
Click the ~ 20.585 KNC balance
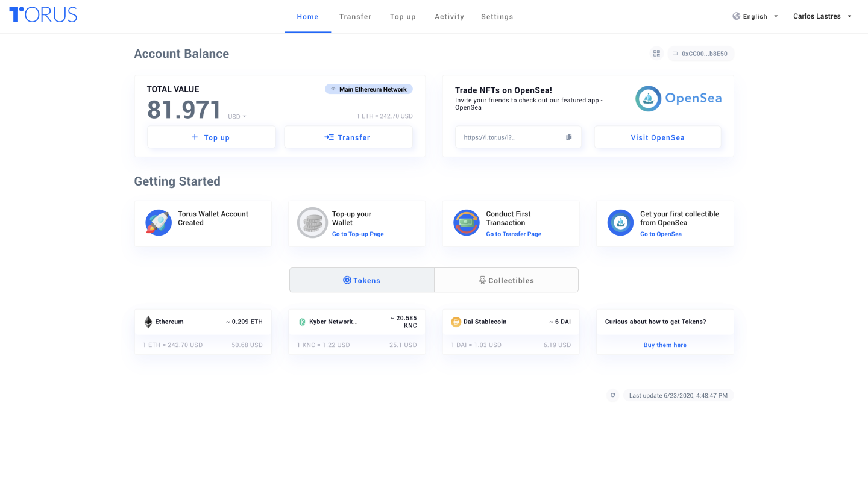click(x=403, y=321)
